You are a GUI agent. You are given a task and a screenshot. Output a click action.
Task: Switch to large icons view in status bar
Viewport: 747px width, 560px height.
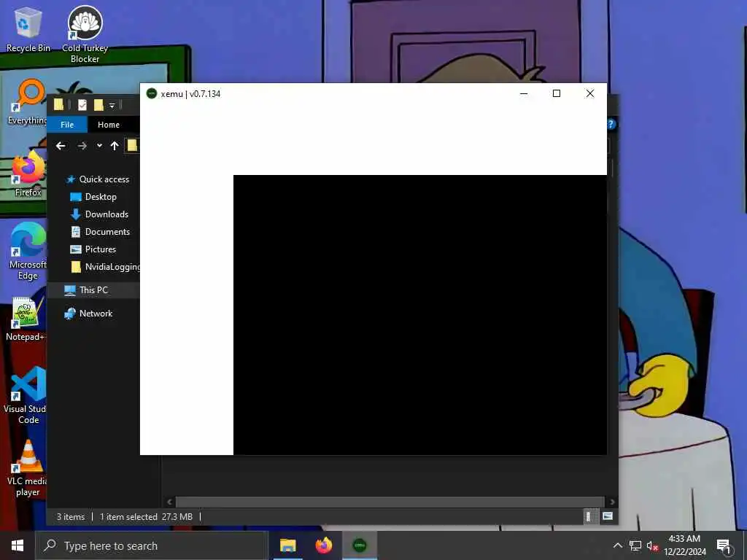[608, 516]
